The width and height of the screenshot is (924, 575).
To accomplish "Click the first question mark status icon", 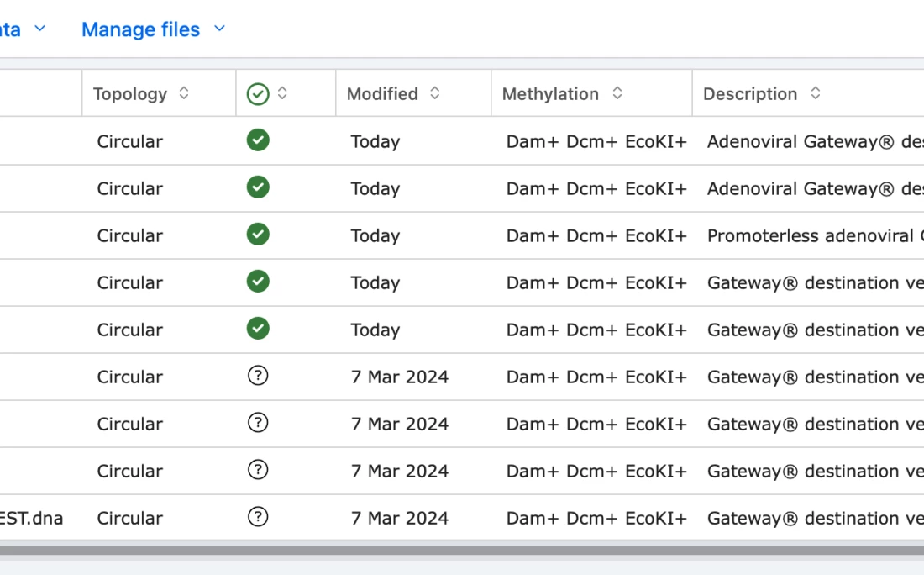I will point(258,376).
